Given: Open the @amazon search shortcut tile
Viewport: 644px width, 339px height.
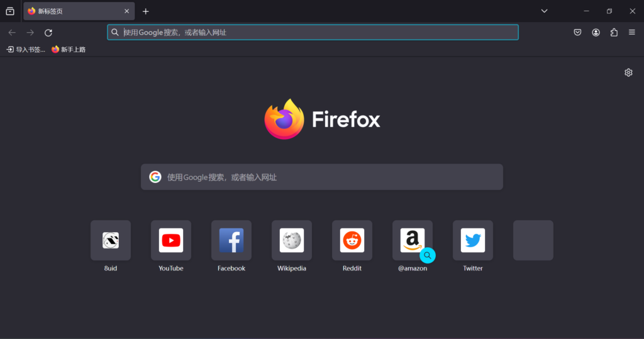Looking at the screenshot, I should 413,240.
